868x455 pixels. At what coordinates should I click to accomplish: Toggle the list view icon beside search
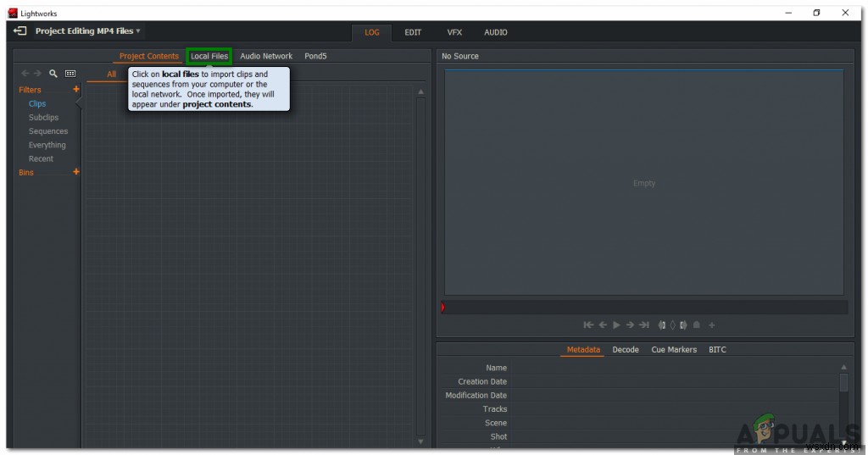point(70,74)
